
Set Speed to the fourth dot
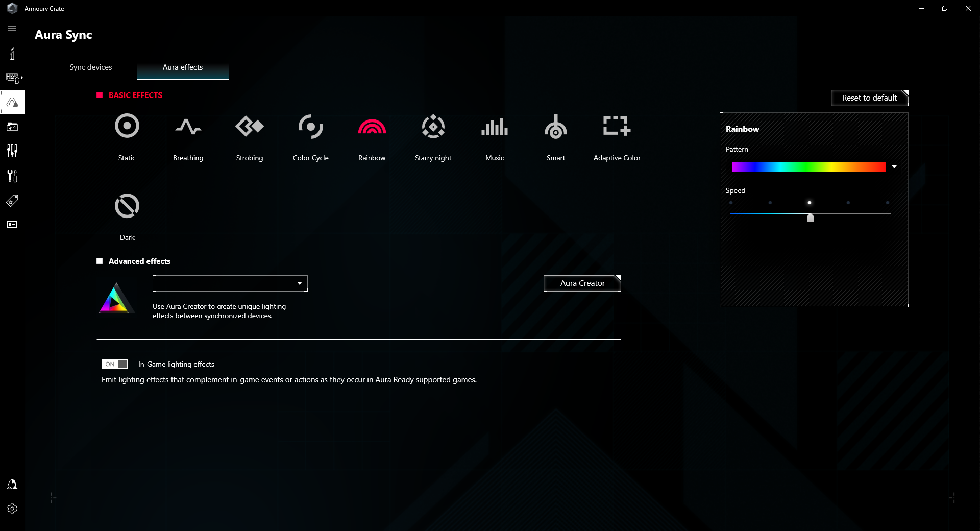(848, 203)
